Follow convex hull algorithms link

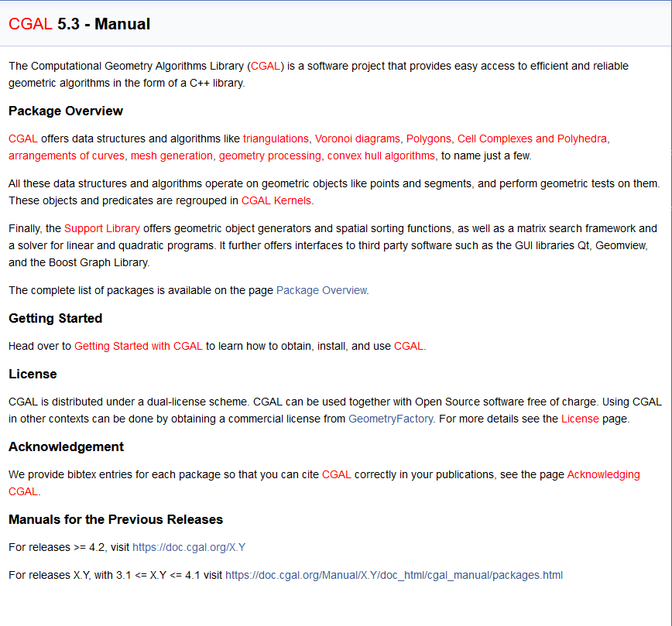pyautogui.click(x=381, y=156)
